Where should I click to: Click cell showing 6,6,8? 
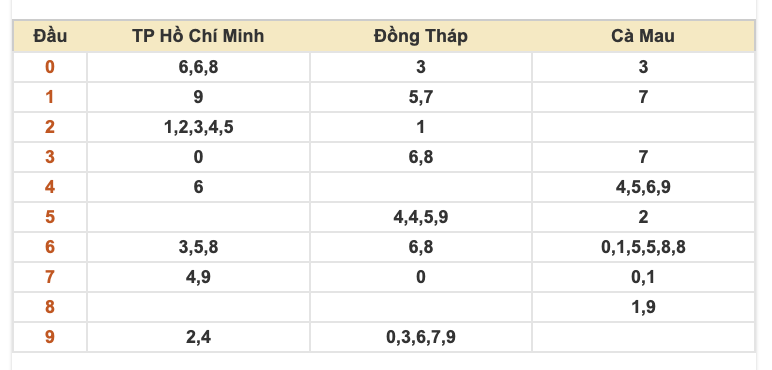198,67
